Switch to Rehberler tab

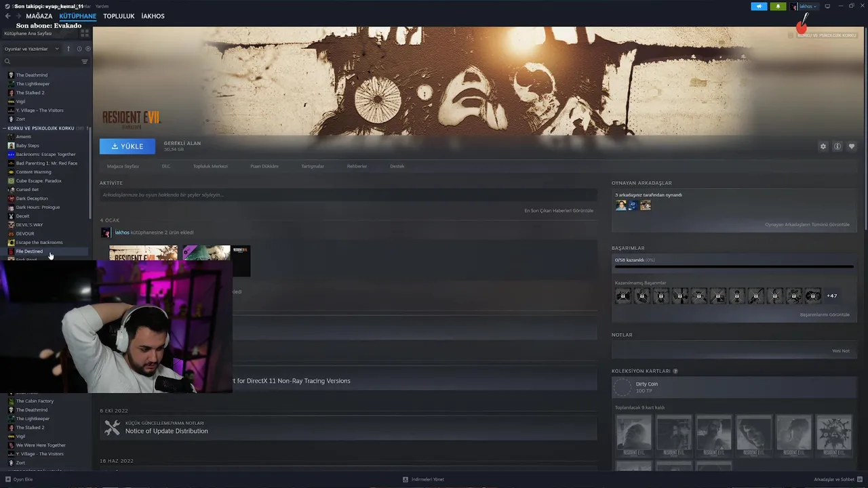tap(357, 166)
